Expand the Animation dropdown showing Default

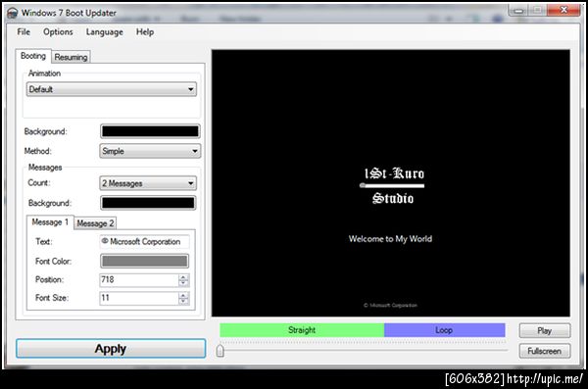pyautogui.click(x=112, y=89)
